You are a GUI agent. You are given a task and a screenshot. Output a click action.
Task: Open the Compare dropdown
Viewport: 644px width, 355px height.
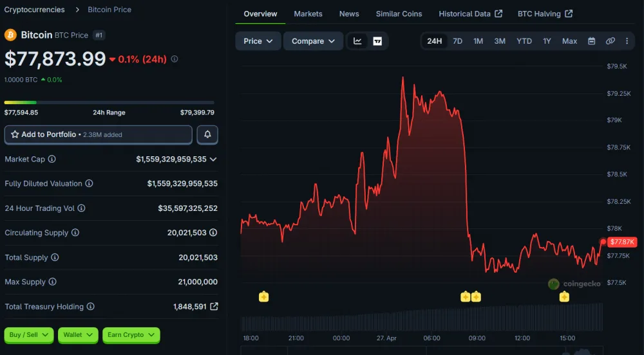click(x=313, y=41)
